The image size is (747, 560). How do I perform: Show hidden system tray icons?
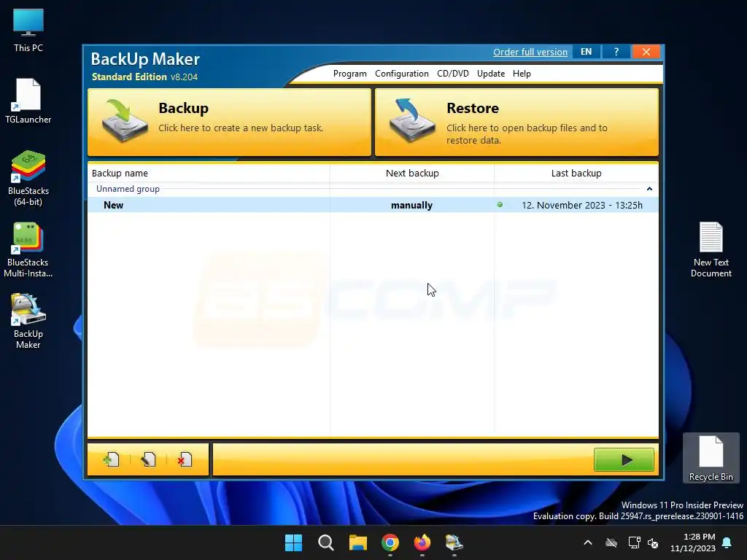588,542
